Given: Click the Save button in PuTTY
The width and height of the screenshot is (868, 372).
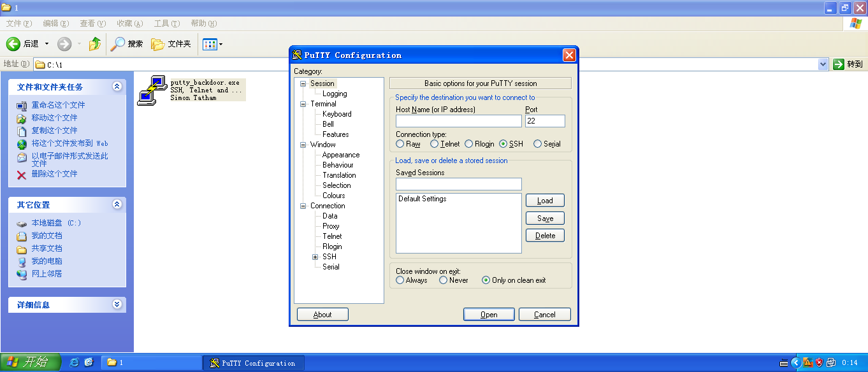Looking at the screenshot, I should point(545,218).
